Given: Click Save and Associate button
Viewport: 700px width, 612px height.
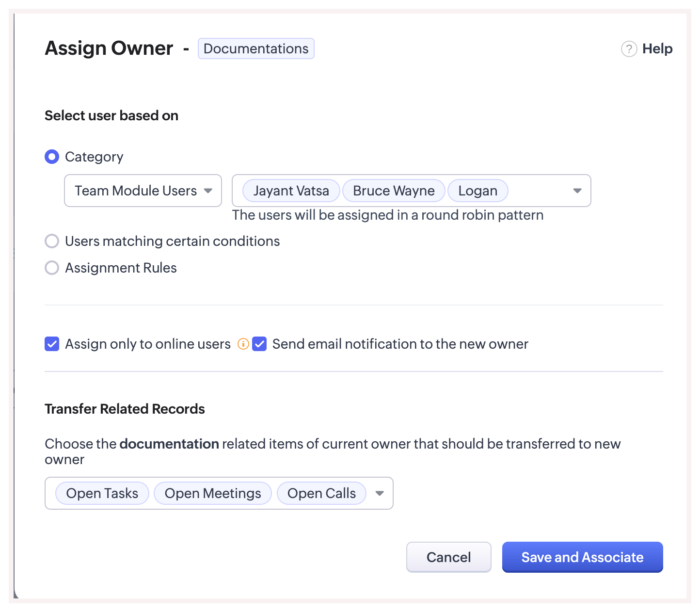Looking at the screenshot, I should click(x=582, y=557).
